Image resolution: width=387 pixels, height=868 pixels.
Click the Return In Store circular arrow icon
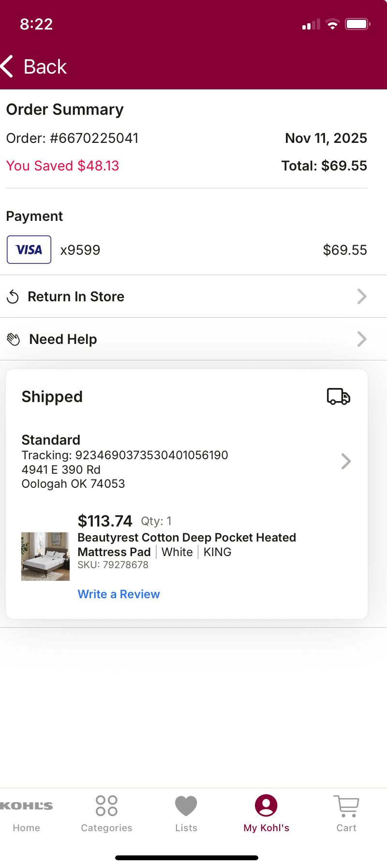[13, 297]
